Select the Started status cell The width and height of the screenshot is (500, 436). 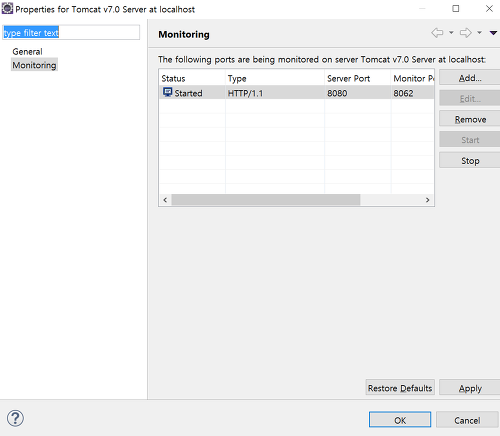192,93
